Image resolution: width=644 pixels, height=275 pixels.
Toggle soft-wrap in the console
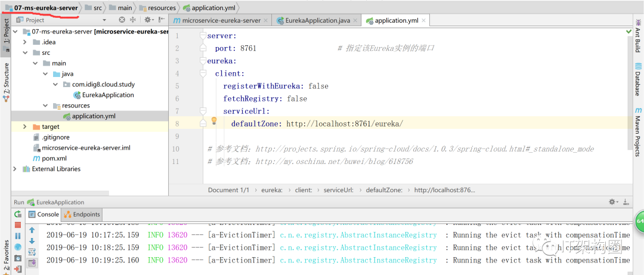coord(32,252)
